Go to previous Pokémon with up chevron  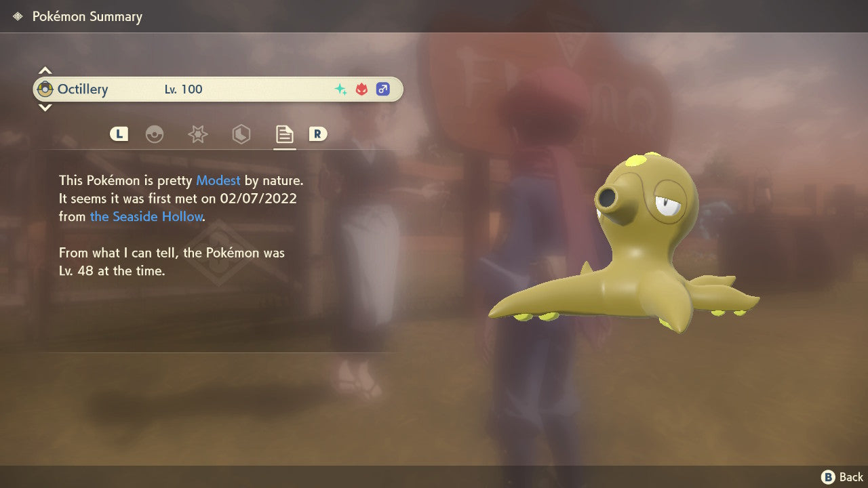tap(45, 70)
